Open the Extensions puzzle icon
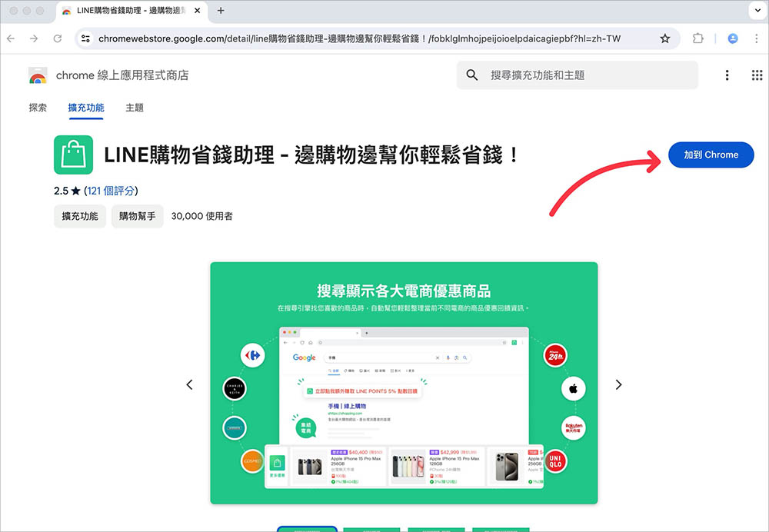The height and width of the screenshot is (532, 769). [697, 38]
